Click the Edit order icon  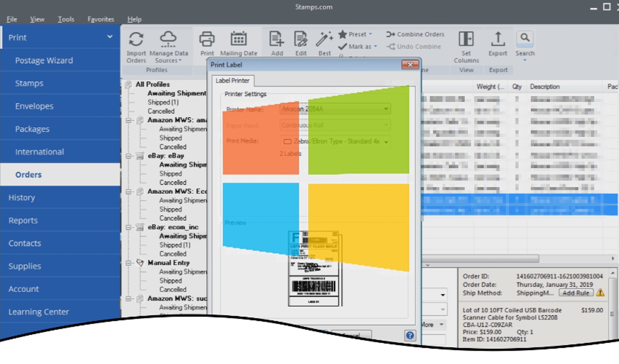[301, 39]
